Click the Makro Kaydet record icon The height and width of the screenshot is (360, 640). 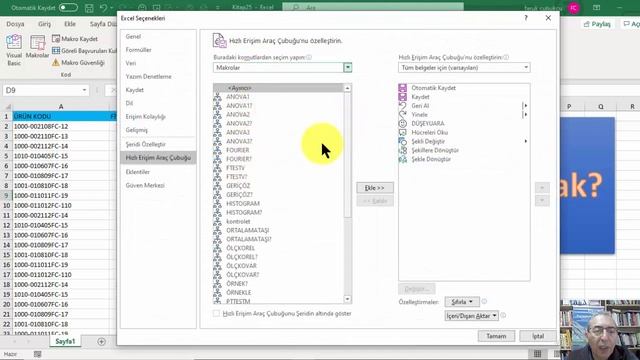(56, 39)
